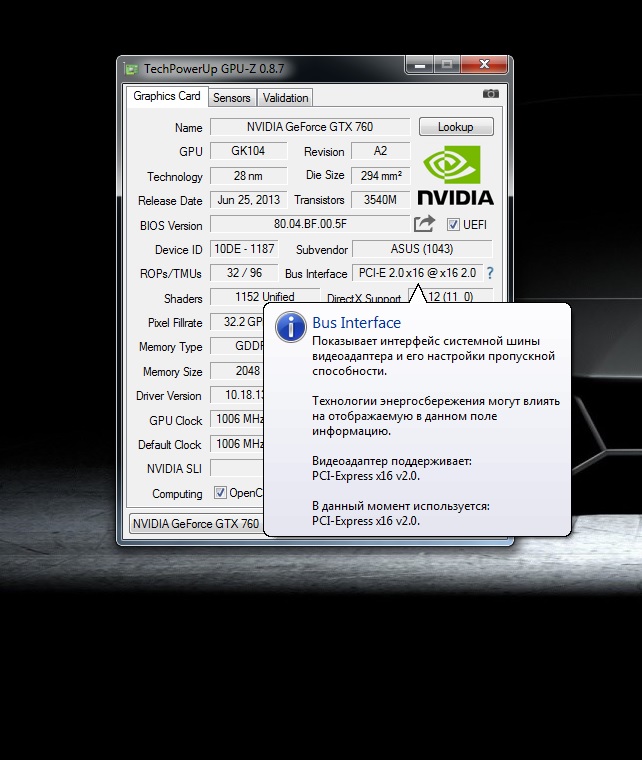Click the GPU Clock 1006 MHz field
Viewport: 642px width, 760px height.
tap(237, 419)
